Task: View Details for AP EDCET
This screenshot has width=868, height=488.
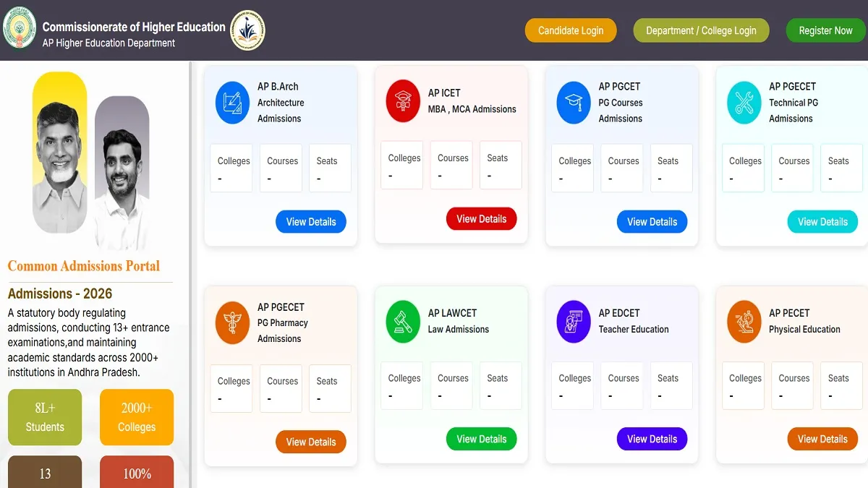Action: click(652, 439)
